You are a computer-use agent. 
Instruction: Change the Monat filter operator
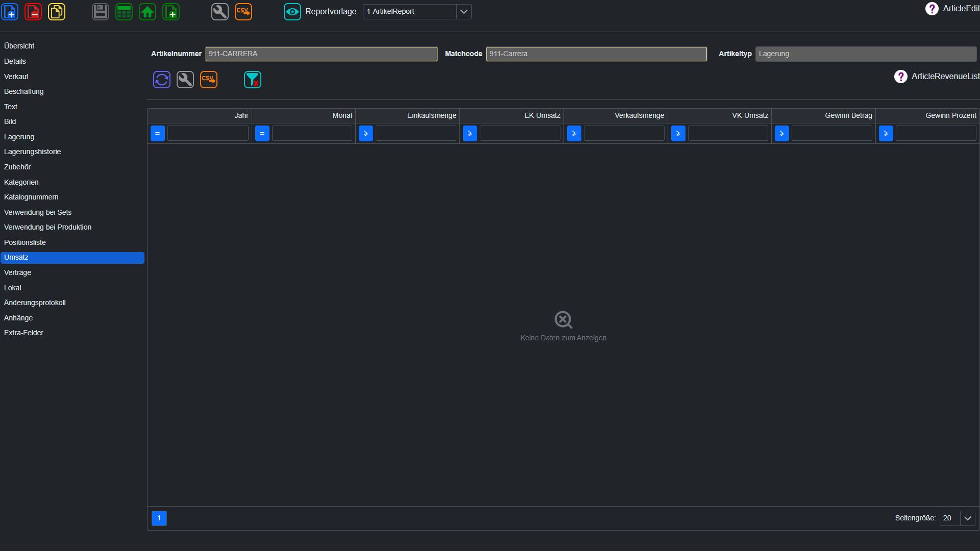(262, 134)
